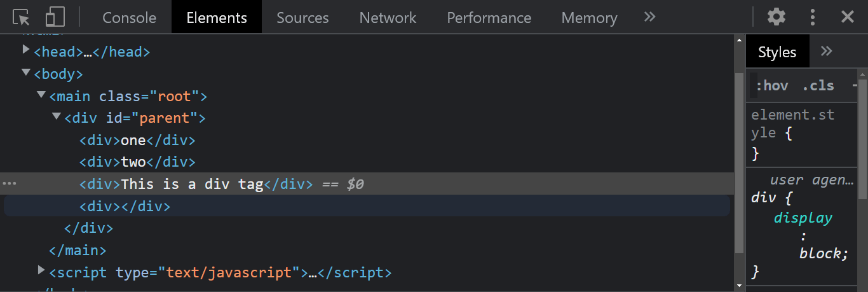Viewport: 868px width, 292px height.
Task: Toggle the device toolbar icon
Action: pos(55,17)
